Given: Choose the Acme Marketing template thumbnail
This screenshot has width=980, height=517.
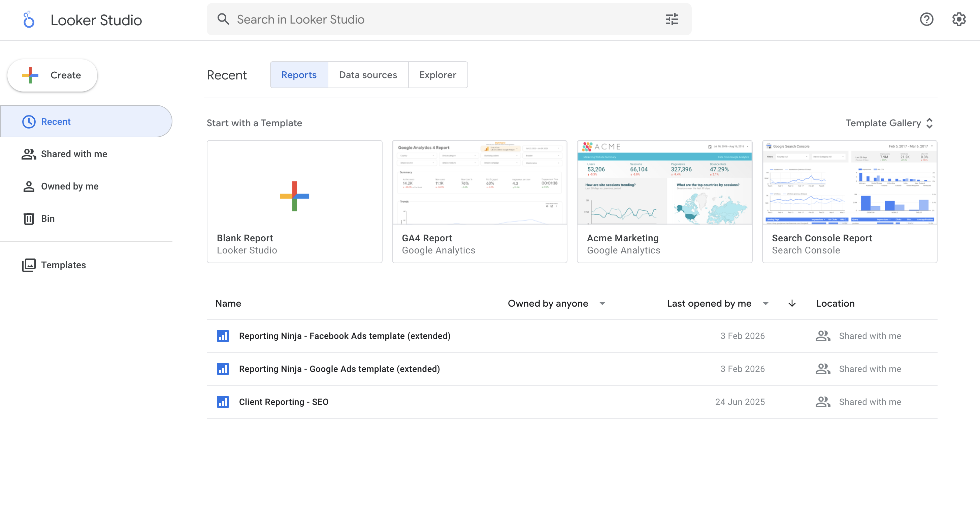Looking at the screenshot, I should point(664,183).
